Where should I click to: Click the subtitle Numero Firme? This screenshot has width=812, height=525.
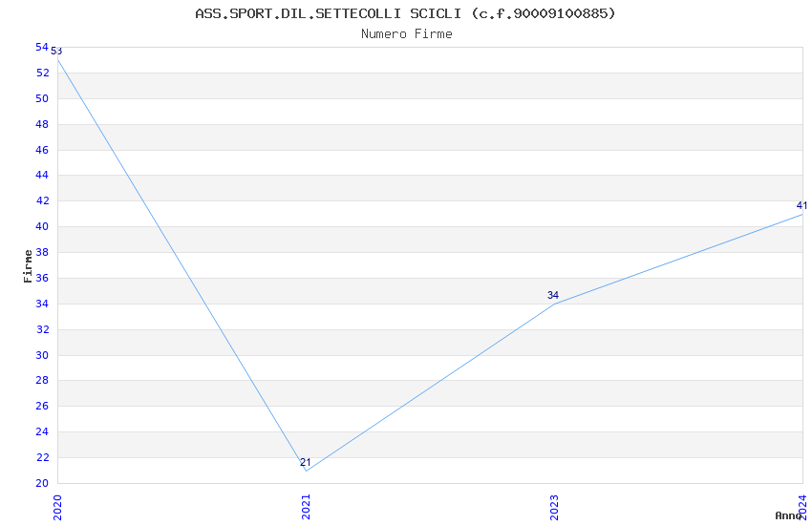pyautogui.click(x=407, y=33)
